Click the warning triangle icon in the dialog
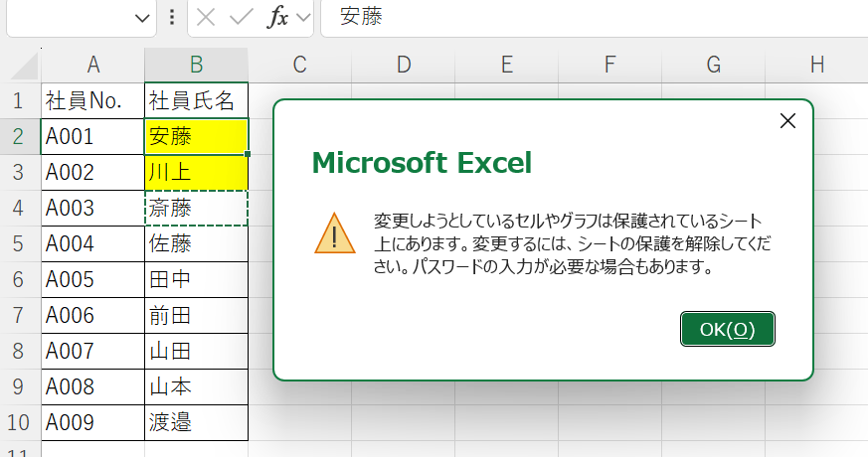The width and height of the screenshot is (868, 457). (335, 233)
